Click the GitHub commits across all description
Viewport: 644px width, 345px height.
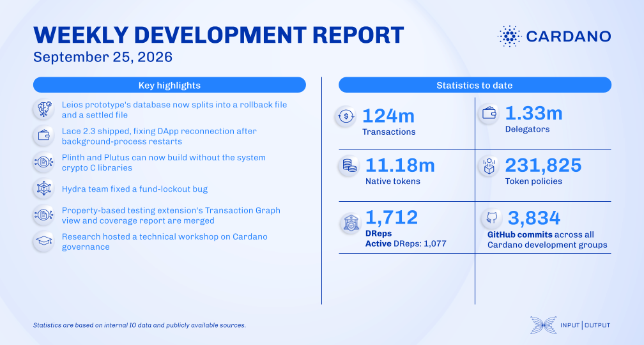click(547, 240)
